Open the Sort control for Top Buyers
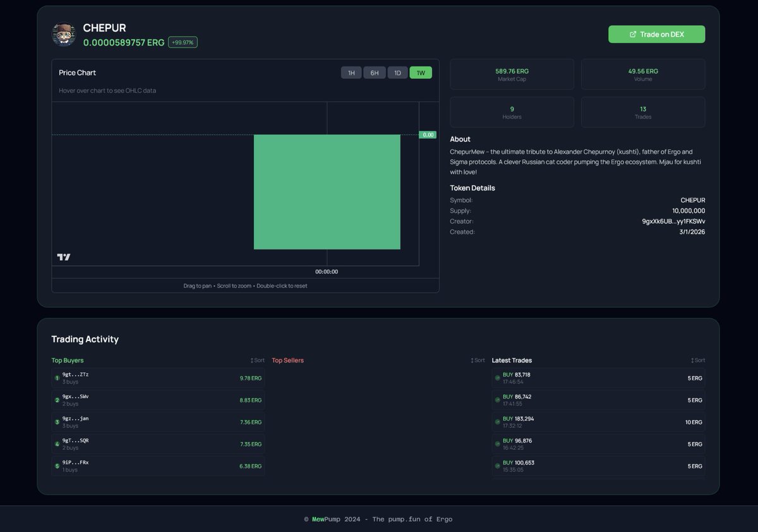The image size is (758, 532). [x=256, y=360]
